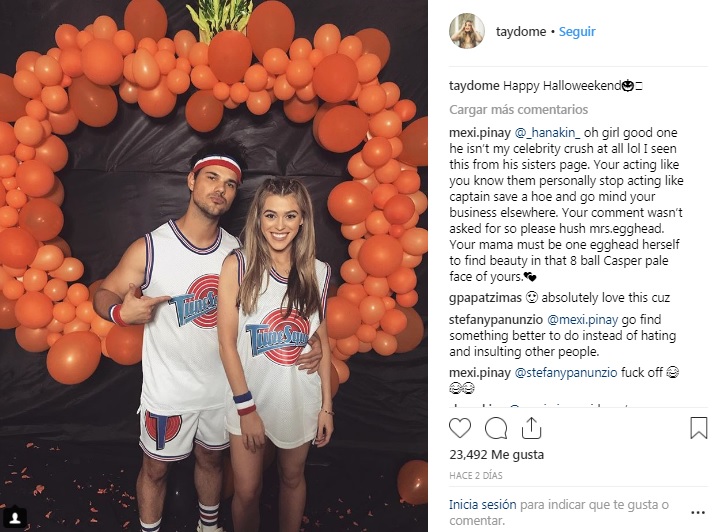Open the @stefanypanunzio mention link
Viewport: 712px width, 532px height.
click(566, 373)
